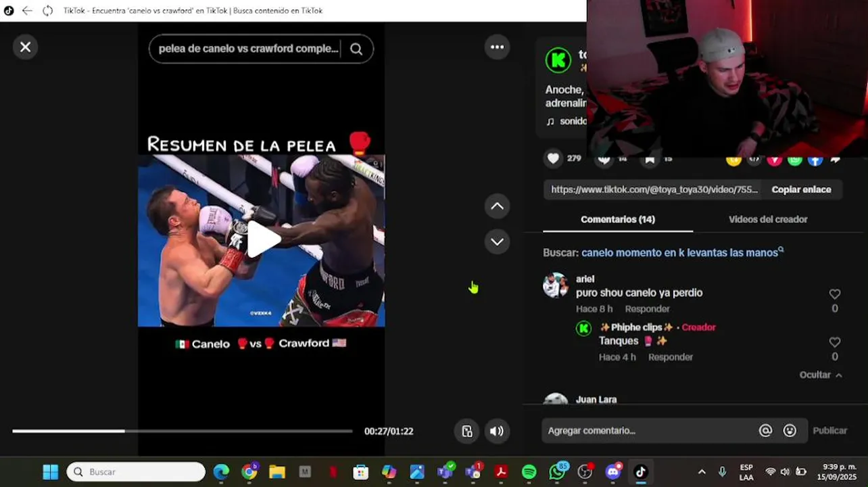Viewport: 868px width, 487px height.
Task: Go to previous video with up arrow
Action: [497, 206]
